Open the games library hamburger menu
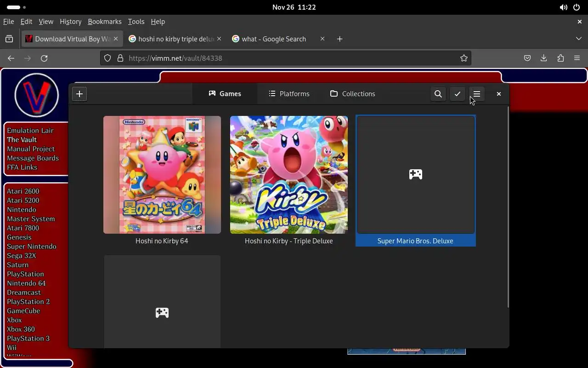This screenshot has width=588, height=368. 477,94
